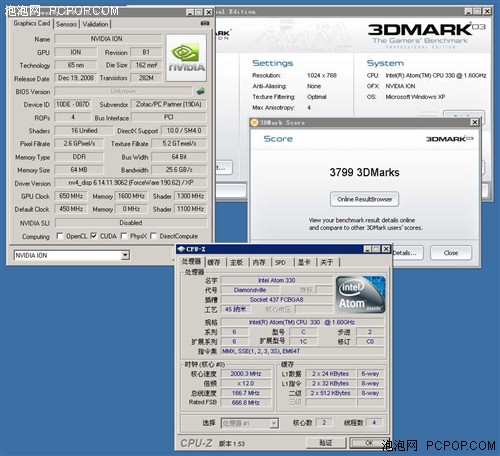Click the Default Clock 450 MHz value
Viewport: 500px width, 456px height.
(x=71, y=209)
